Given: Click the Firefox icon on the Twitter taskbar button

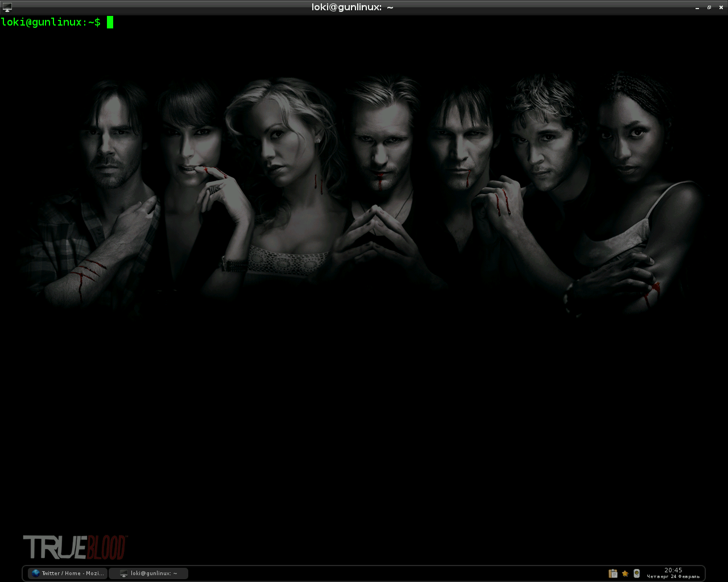Looking at the screenshot, I should (x=34, y=573).
